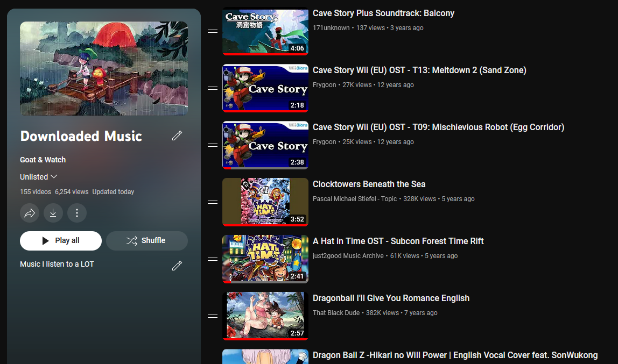This screenshot has width=618, height=364.
Task: Click the Play all button
Action: [61, 241]
